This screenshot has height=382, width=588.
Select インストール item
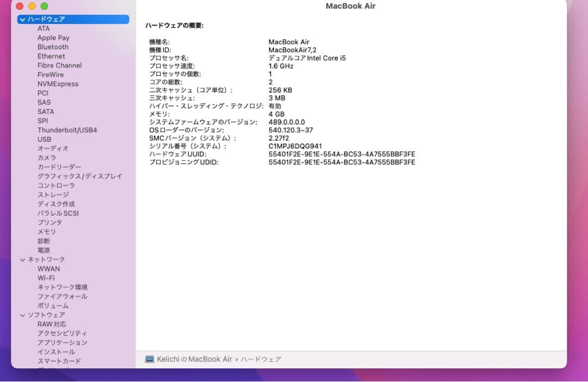pos(56,351)
